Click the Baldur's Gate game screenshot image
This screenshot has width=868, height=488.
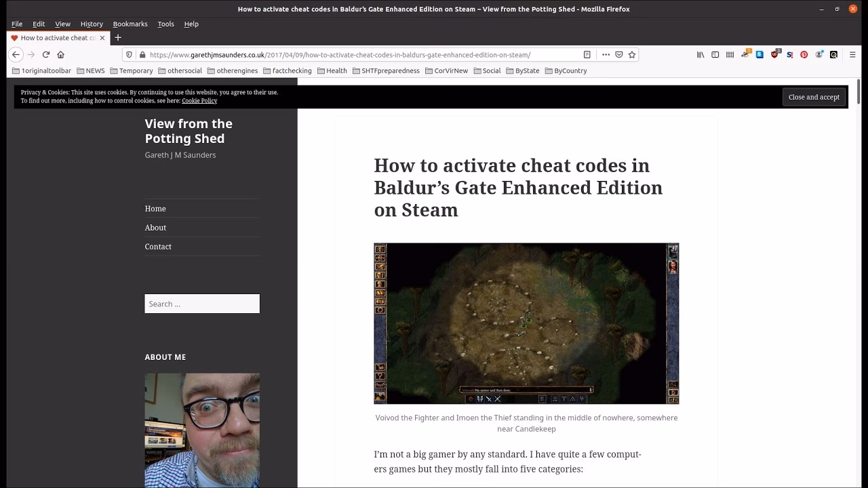pyautogui.click(x=526, y=323)
